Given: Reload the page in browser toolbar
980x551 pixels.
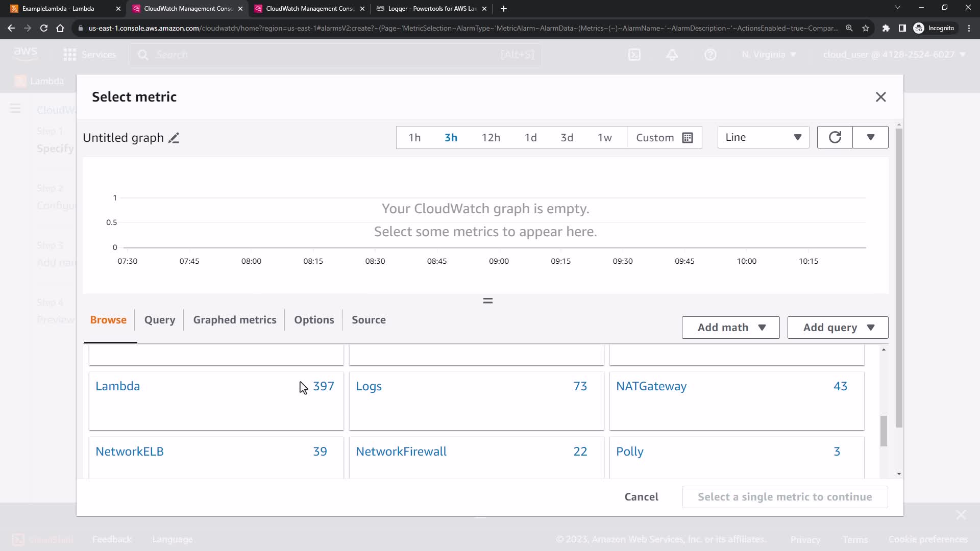Looking at the screenshot, I should [x=44, y=28].
